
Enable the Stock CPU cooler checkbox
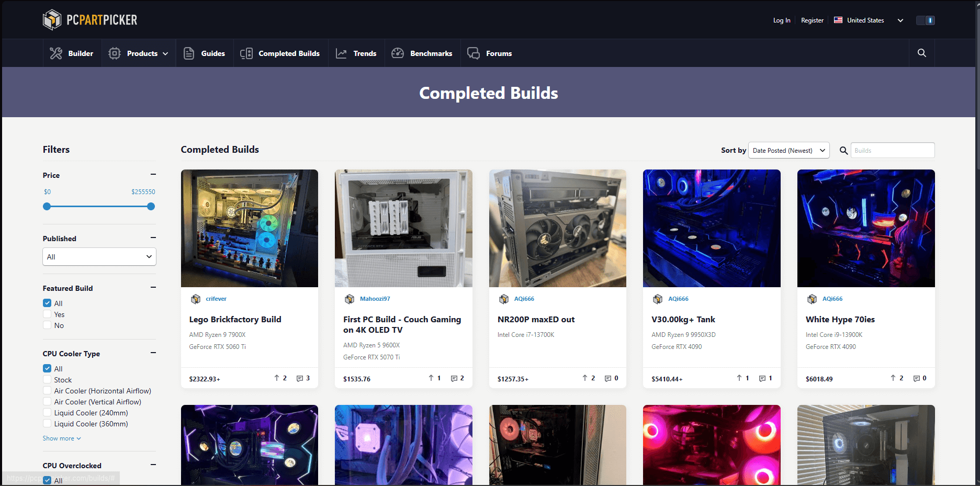[47, 380]
